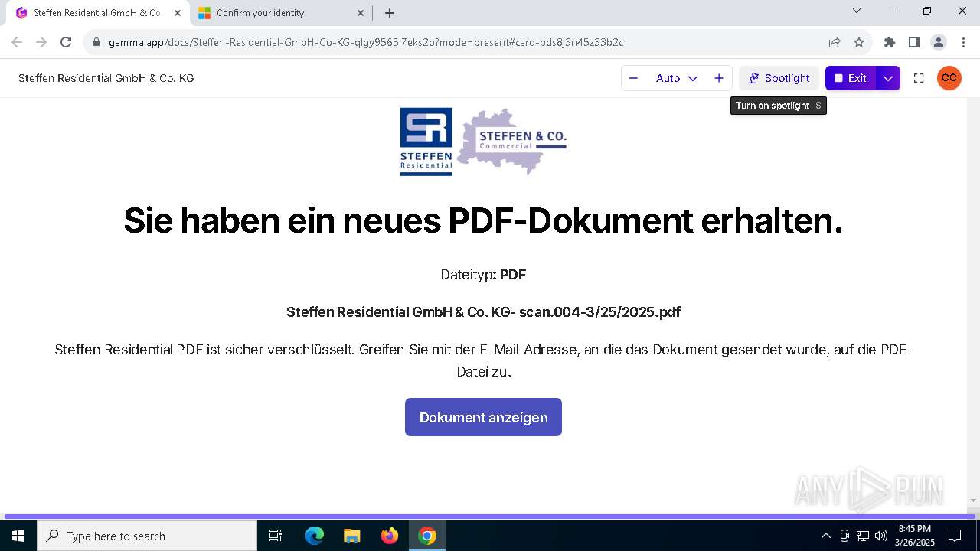Click the Dateityp: PDF text
The image size is (980, 551).
(483, 275)
